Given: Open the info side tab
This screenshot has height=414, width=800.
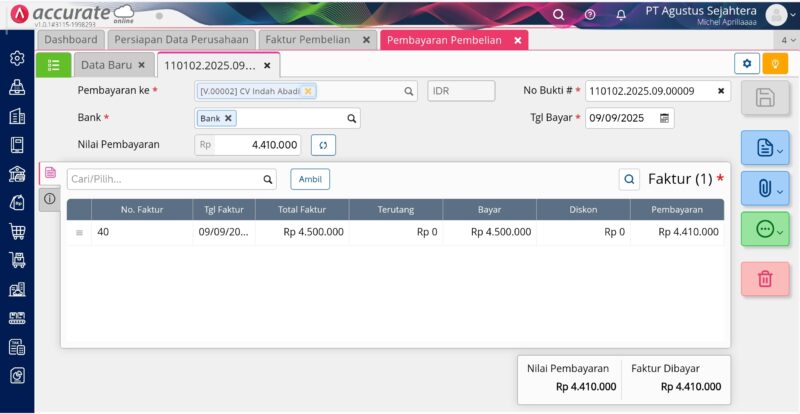Looking at the screenshot, I should pos(48,199).
